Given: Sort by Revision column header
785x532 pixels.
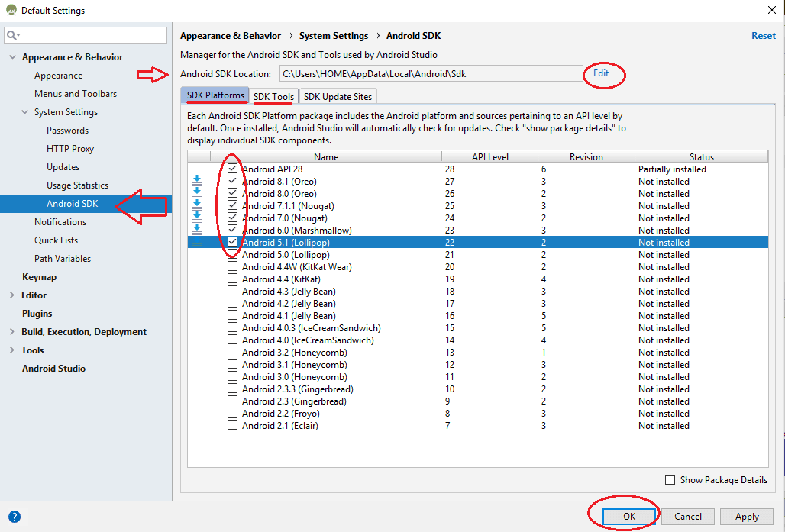Looking at the screenshot, I should click(586, 156).
